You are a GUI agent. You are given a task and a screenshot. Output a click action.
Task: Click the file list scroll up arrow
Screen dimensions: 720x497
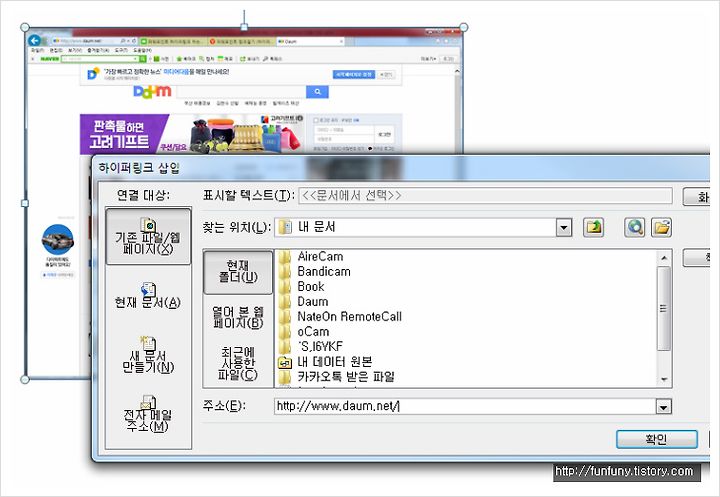(x=664, y=258)
